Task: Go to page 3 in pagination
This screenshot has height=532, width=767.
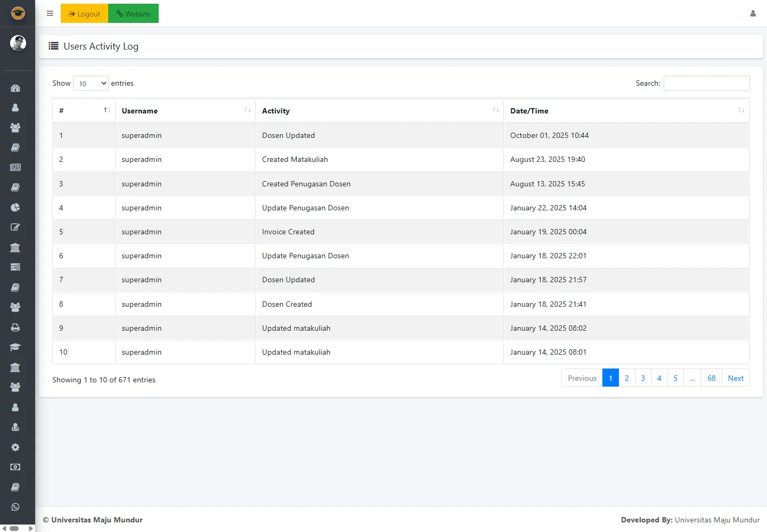Action: tap(643, 378)
